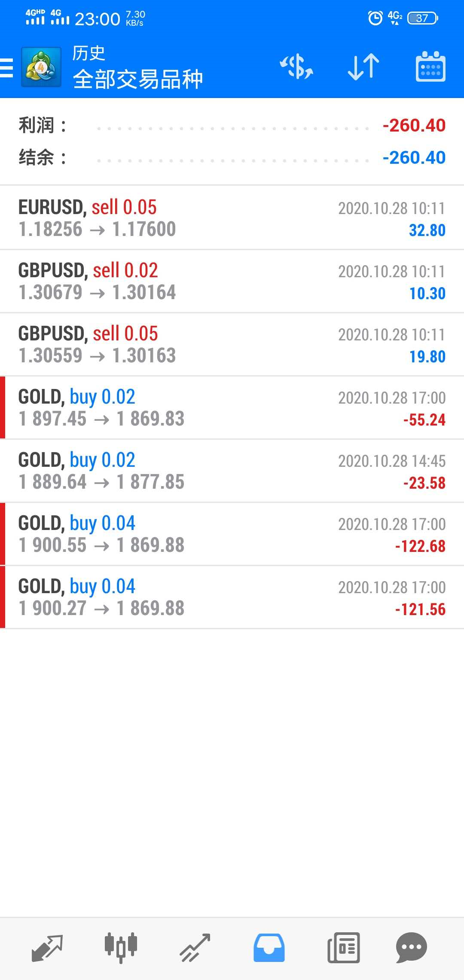Tap the GOLD trade with -121.56 loss
This screenshot has height=980, width=464.
point(232,597)
